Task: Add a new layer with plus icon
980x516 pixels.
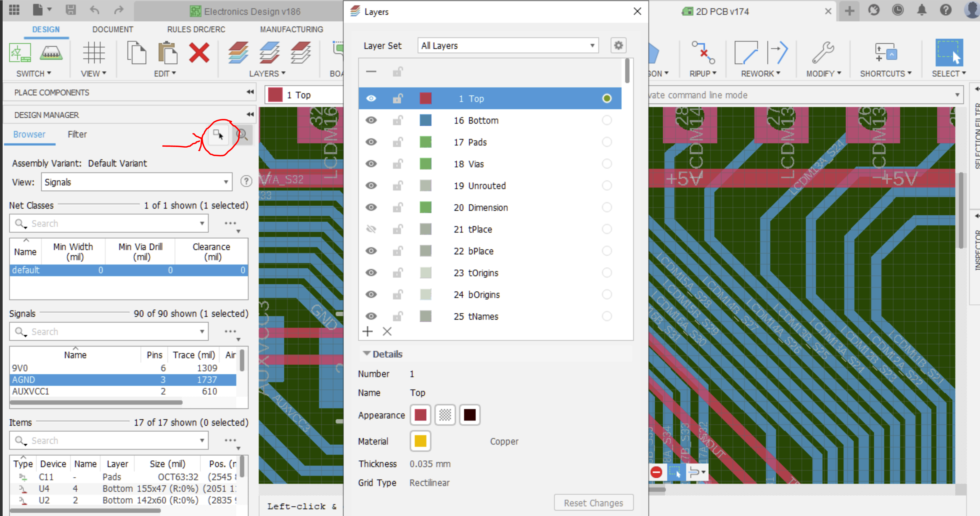Action: (x=368, y=332)
